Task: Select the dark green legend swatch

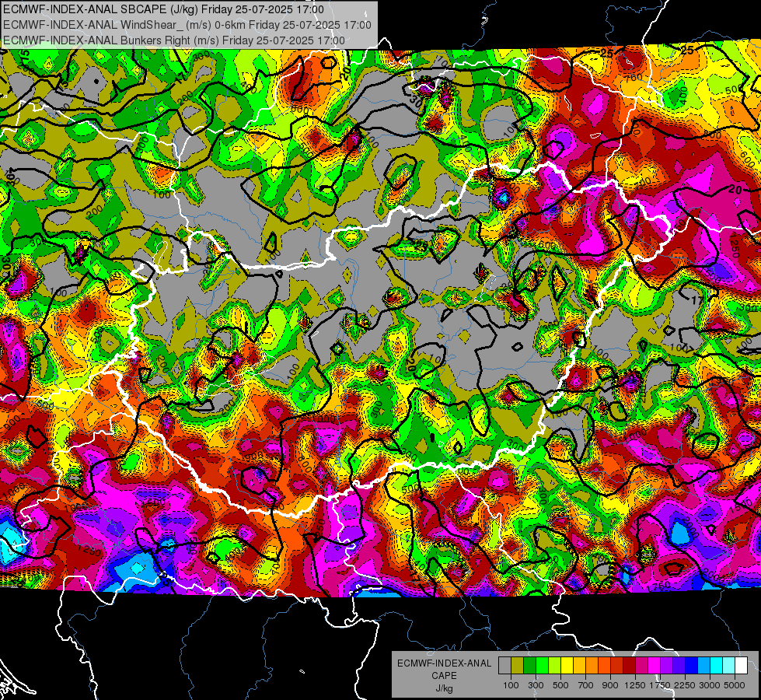Action: point(529,666)
